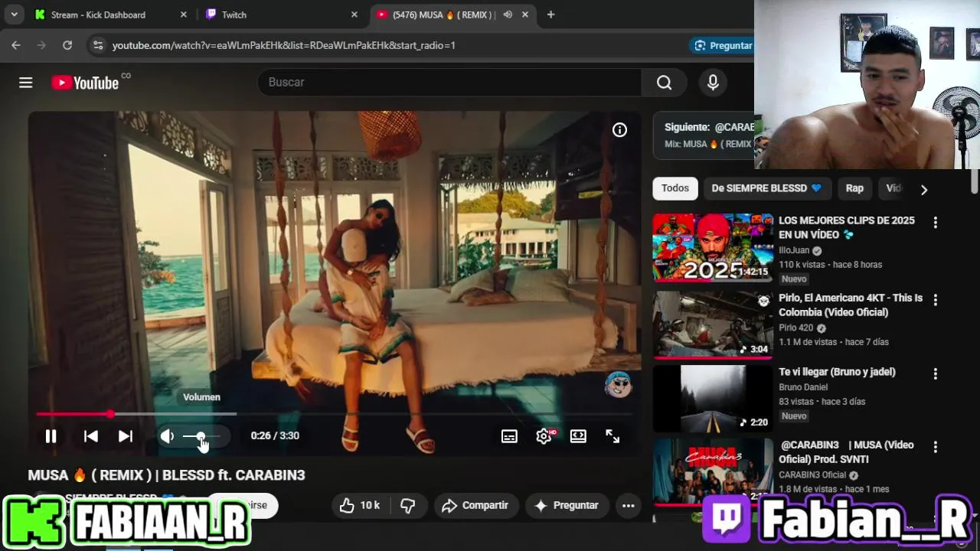The height and width of the screenshot is (551, 980).
Task: Open a new browser tab
Action: [x=550, y=15]
